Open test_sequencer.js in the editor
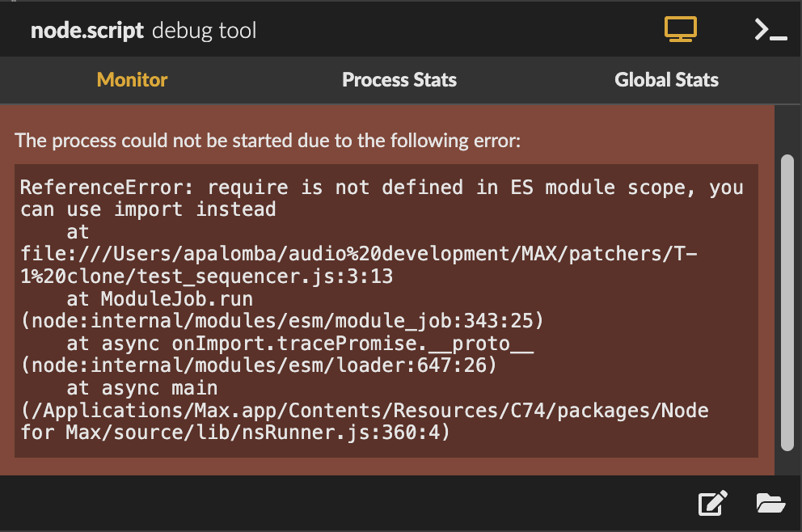The height and width of the screenshot is (532, 802). click(711, 503)
